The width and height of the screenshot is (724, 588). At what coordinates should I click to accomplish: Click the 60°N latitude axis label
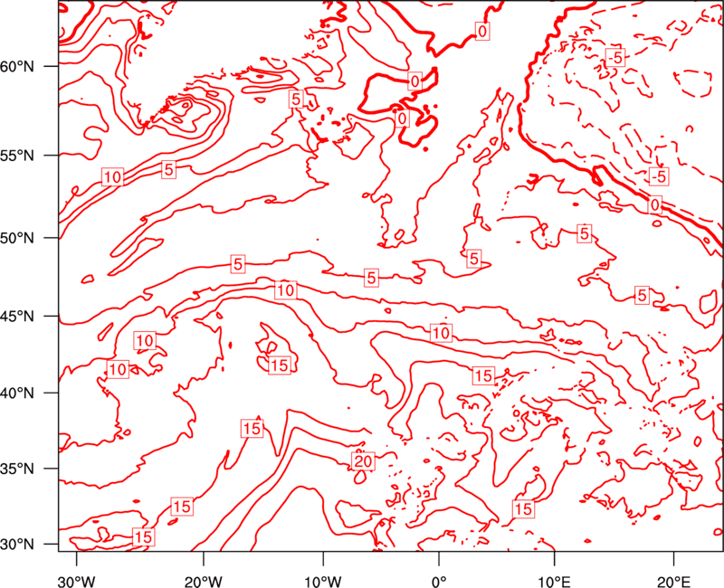pos(17,67)
